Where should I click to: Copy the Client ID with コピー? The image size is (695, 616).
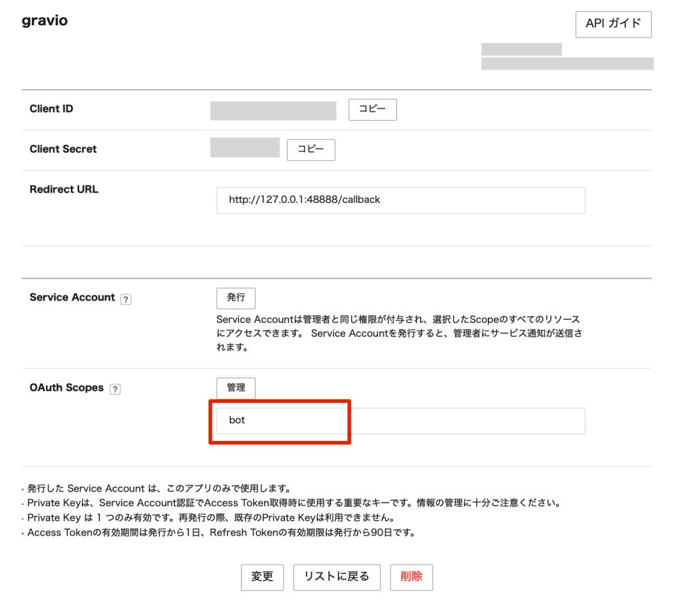(373, 110)
